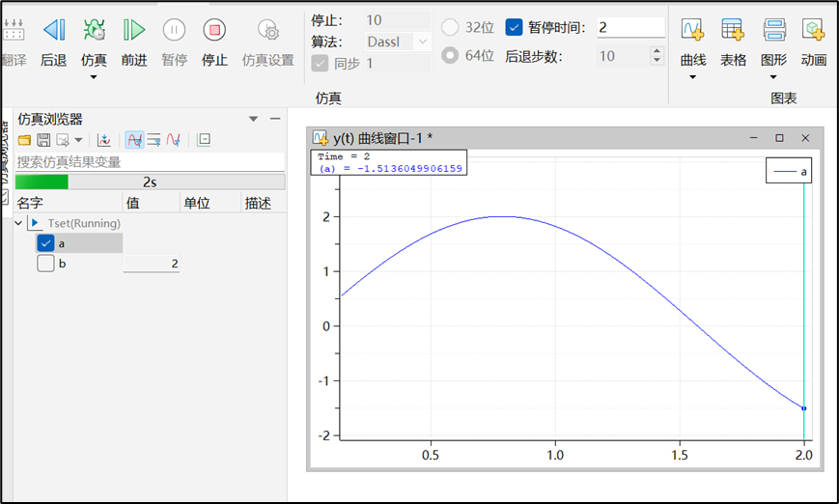Click the 暂停时间 input field

click(630, 27)
